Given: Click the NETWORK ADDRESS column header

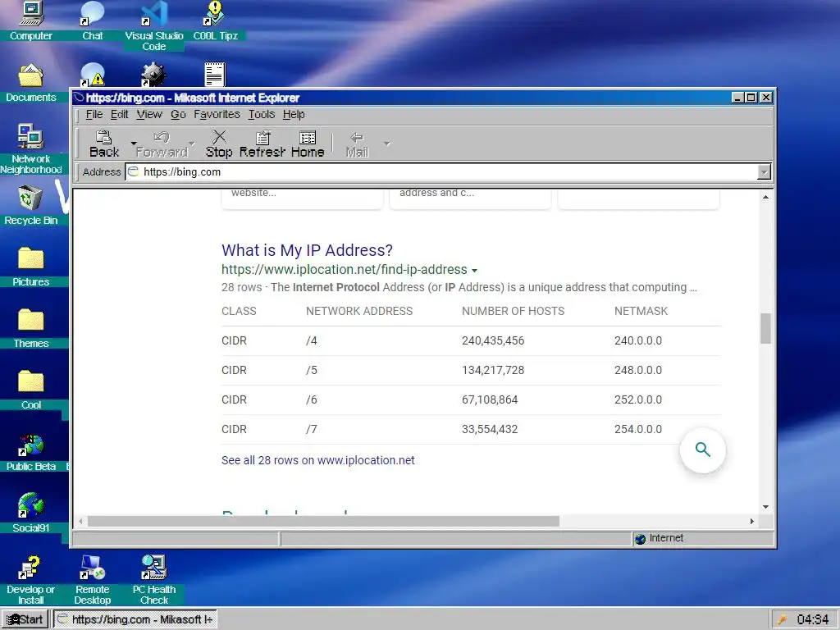Looking at the screenshot, I should pyautogui.click(x=359, y=311).
